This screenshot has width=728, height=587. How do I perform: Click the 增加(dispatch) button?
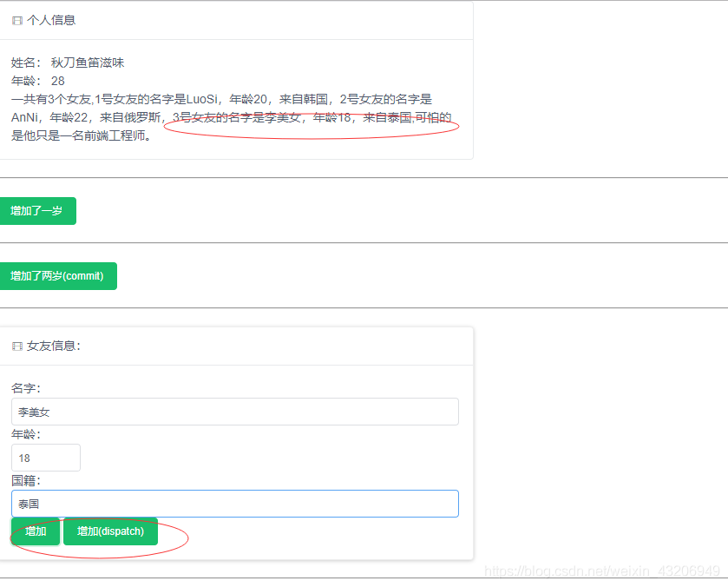coord(109,531)
